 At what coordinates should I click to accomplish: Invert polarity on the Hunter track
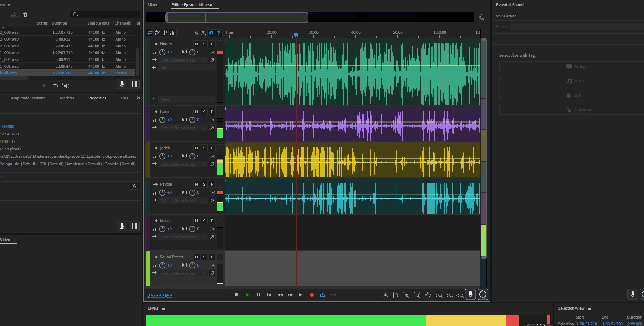[212, 60]
